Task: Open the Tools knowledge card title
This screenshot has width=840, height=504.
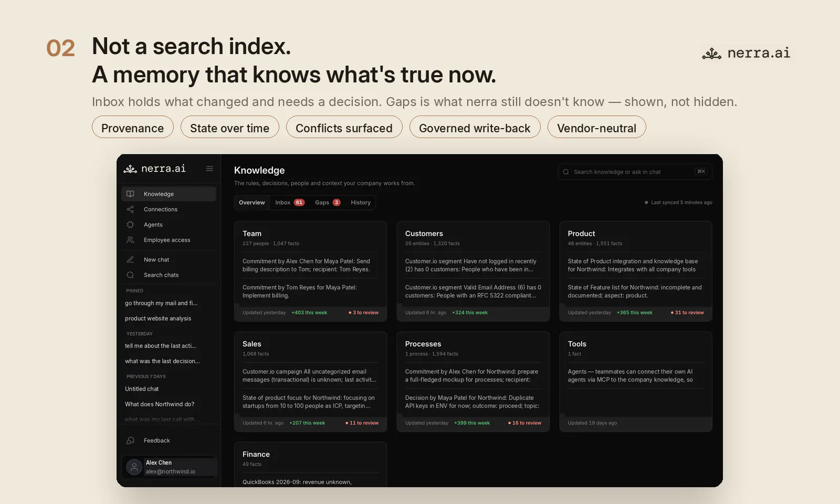Action: [577, 344]
